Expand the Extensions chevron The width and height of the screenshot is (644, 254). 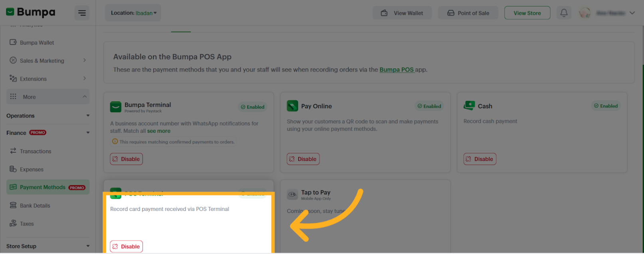coord(85,78)
